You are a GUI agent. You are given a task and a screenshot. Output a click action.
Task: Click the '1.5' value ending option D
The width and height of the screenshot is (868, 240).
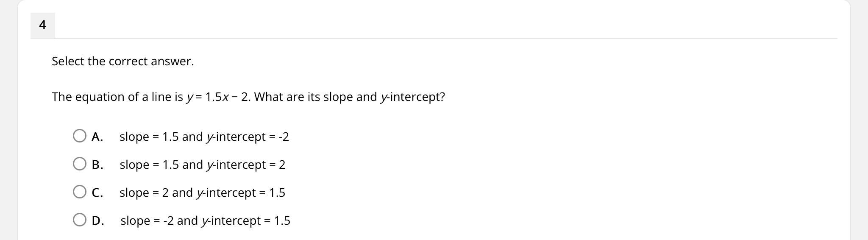click(x=282, y=221)
